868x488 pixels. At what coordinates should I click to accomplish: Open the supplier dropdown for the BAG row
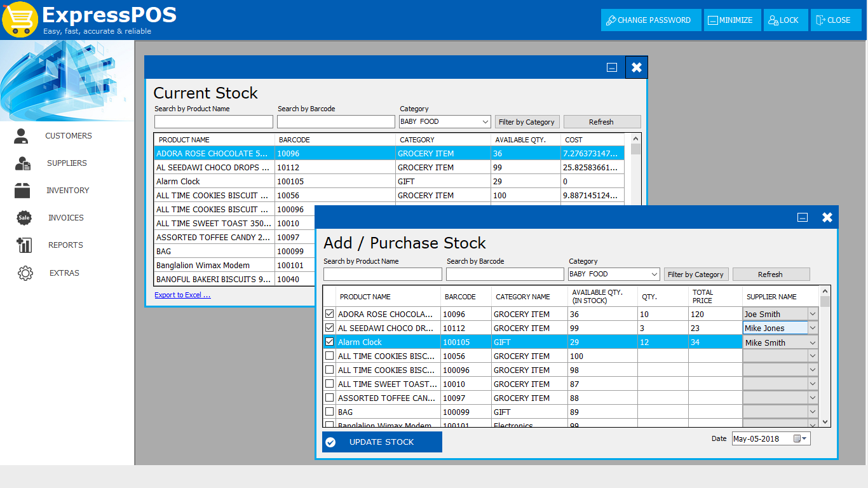[814, 412]
